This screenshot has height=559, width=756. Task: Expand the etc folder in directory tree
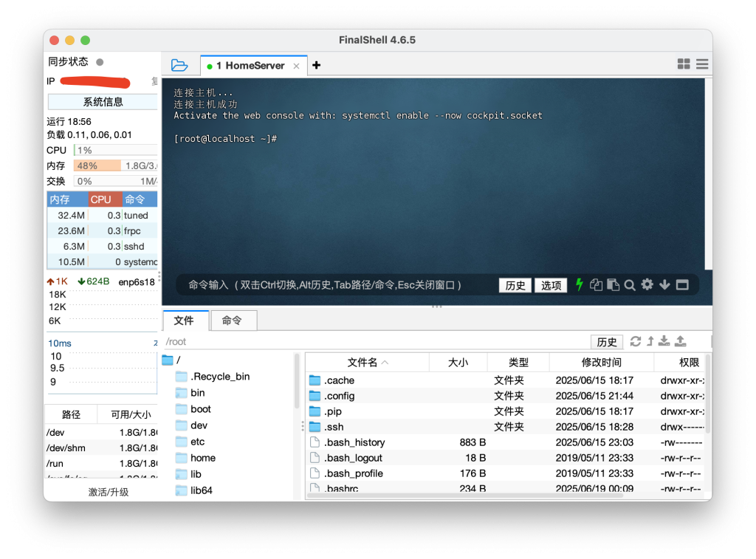coord(197,442)
